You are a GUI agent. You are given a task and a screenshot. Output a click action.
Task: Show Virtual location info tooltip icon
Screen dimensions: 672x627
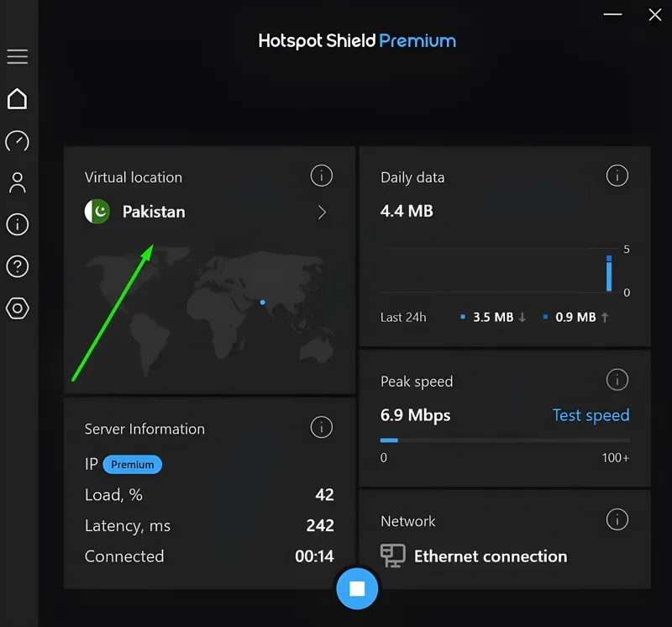coord(322,176)
